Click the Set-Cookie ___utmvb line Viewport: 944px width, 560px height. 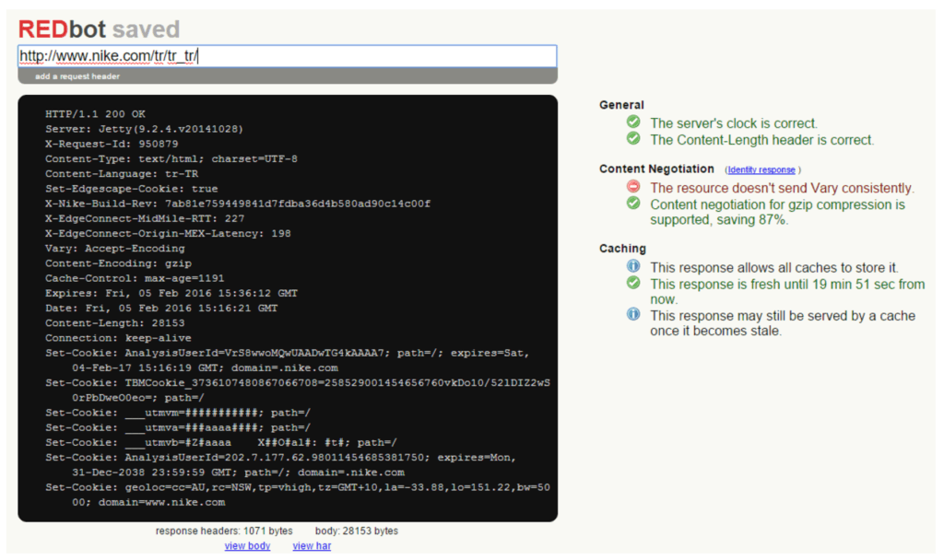(x=221, y=443)
